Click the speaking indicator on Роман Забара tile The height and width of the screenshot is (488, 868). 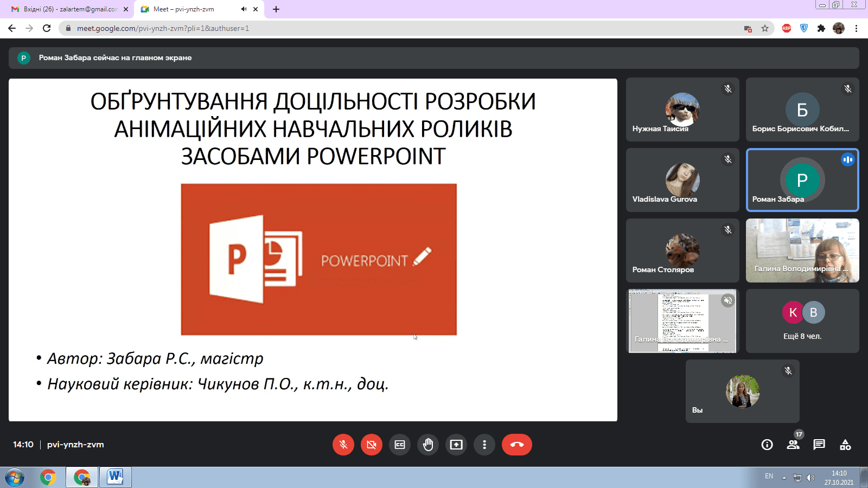(848, 159)
